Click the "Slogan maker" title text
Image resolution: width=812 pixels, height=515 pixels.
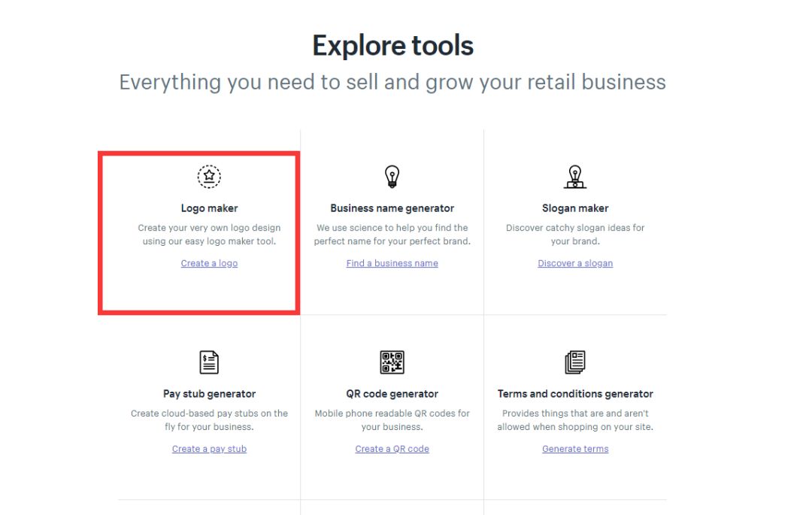[x=575, y=208]
